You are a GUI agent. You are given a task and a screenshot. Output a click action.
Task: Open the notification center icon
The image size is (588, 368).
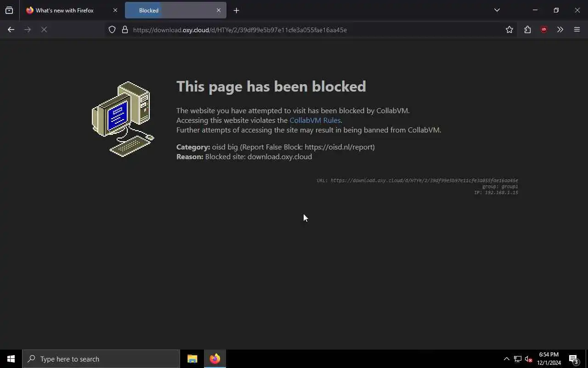click(573, 359)
